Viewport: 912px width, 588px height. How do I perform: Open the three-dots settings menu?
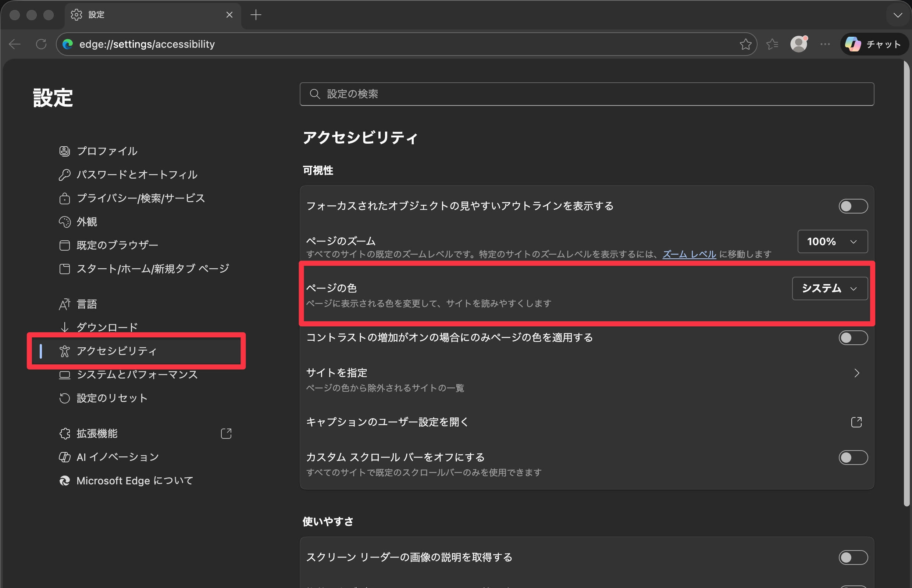pyautogui.click(x=825, y=44)
